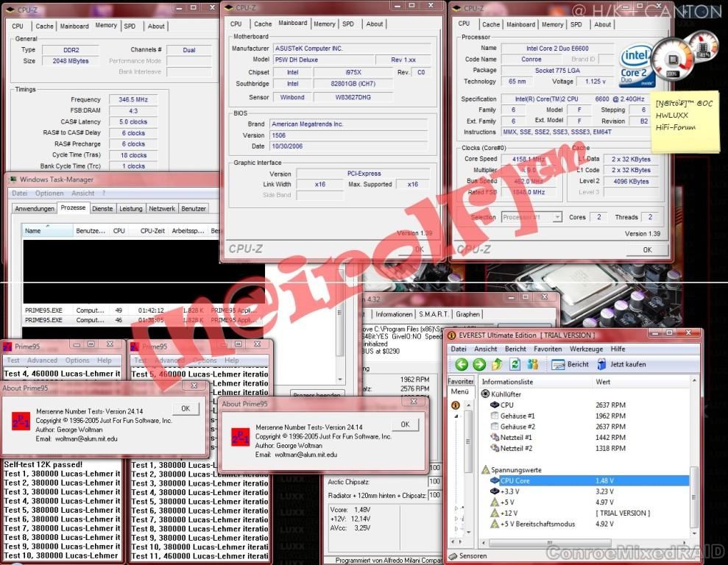Image resolution: width=728 pixels, height=565 pixels.
Task: Open the Bericht report wizard toolbar button
Action: coord(570,365)
